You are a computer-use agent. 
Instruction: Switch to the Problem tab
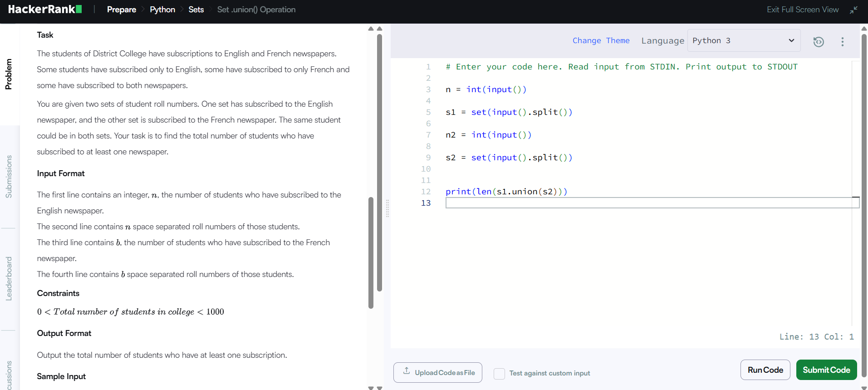9,74
